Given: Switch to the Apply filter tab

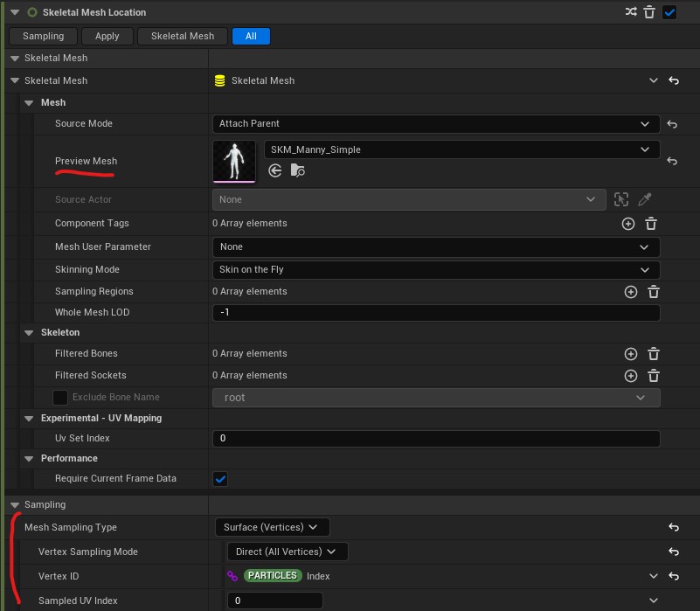Looking at the screenshot, I should [107, 36].
